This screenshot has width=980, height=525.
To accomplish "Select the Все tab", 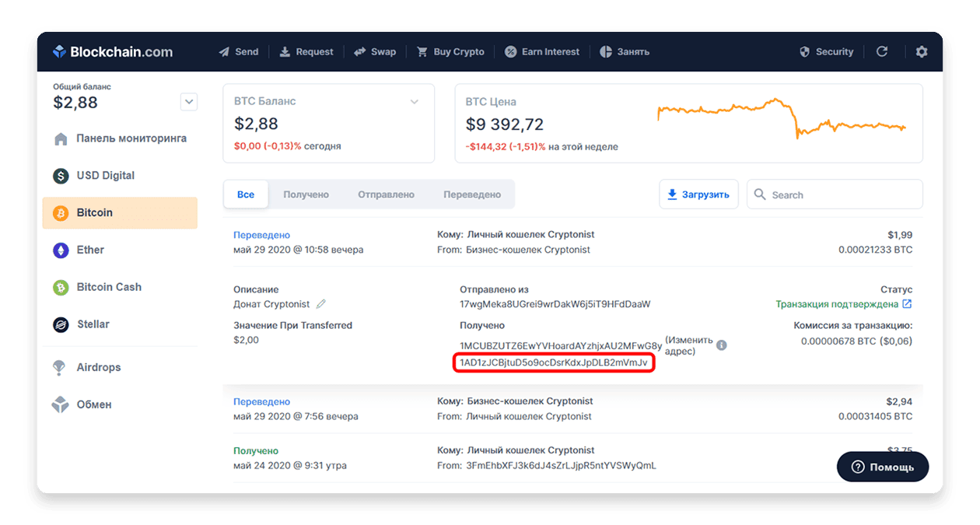I will pyautogui.click(x=246, y=194).
